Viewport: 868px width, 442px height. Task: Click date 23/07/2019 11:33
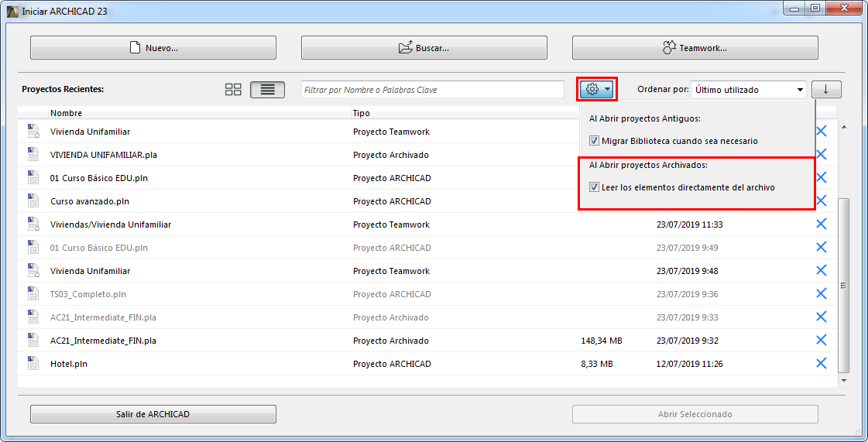point(690,224)
